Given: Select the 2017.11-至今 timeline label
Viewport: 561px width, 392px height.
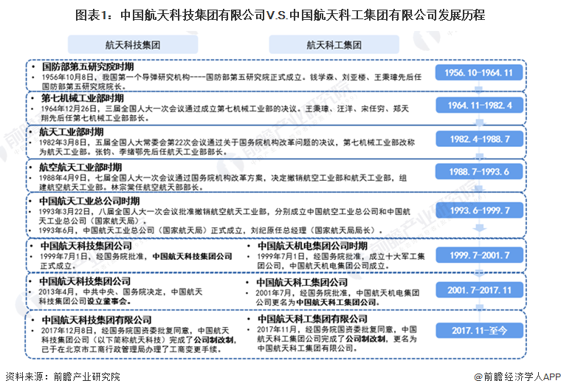Looking at the screenshot, I should click(479, 331).
